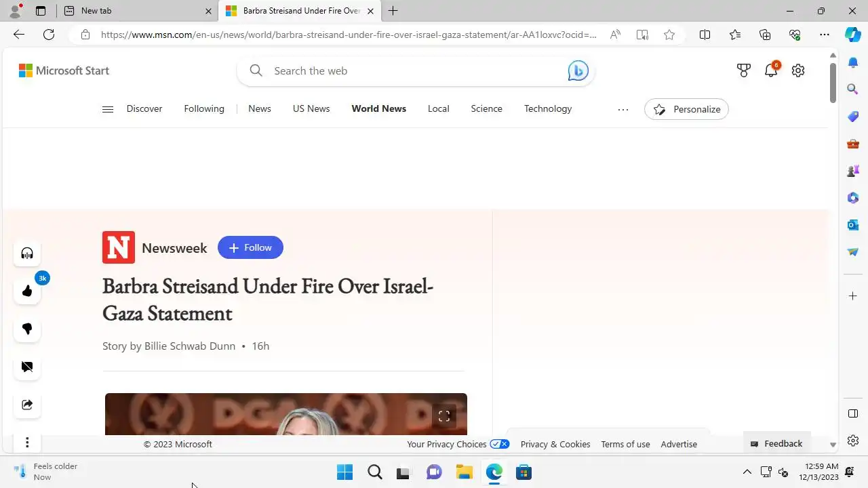Open Tools briefcase in sidebar
The image size is (868, 488).
pyautogui.click(x=853, y=144)
